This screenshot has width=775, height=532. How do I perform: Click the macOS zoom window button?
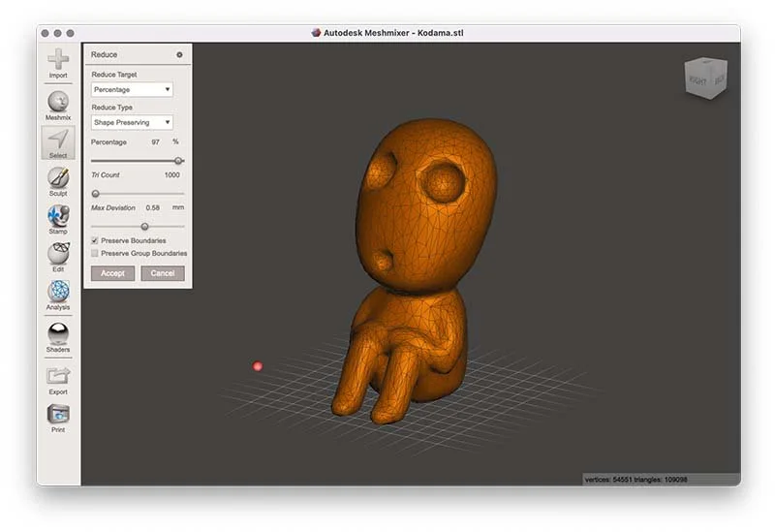(x=70, y=33)
